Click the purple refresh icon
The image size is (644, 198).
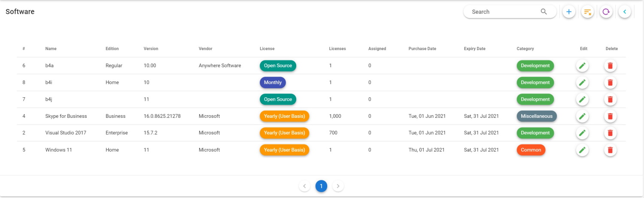coord(606,12)
